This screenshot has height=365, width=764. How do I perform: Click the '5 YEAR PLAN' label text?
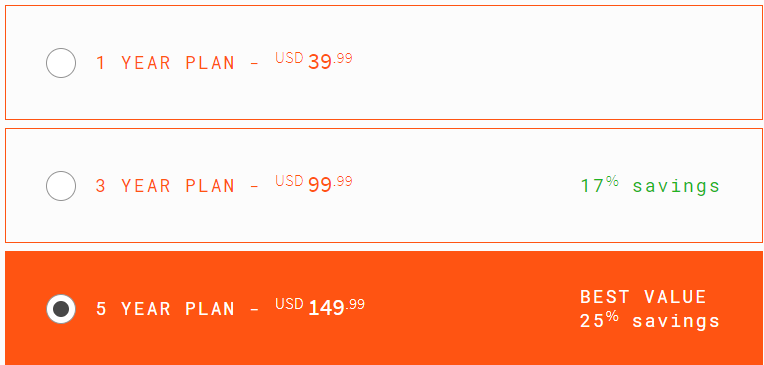[166, 309]
